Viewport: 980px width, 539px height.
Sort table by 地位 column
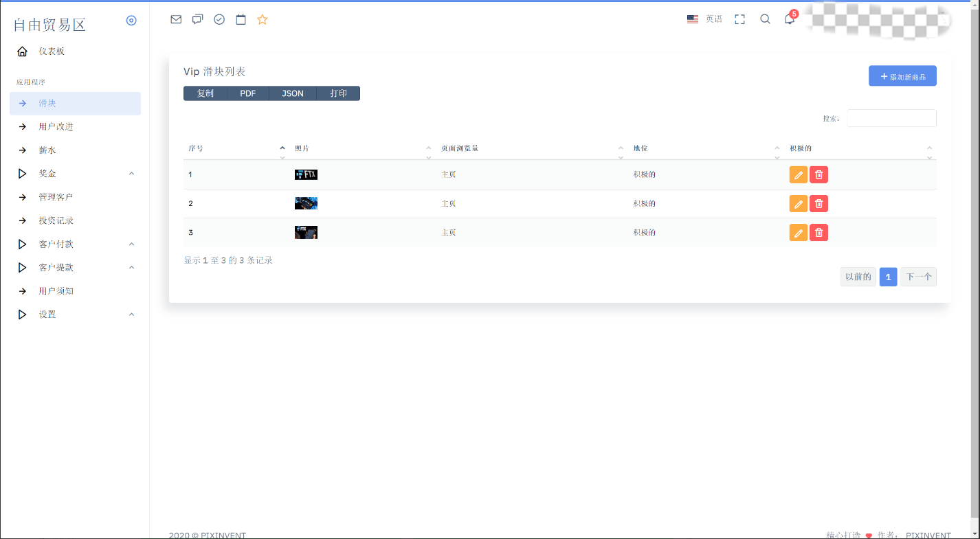pyautogui.click(x=706, y=148)
